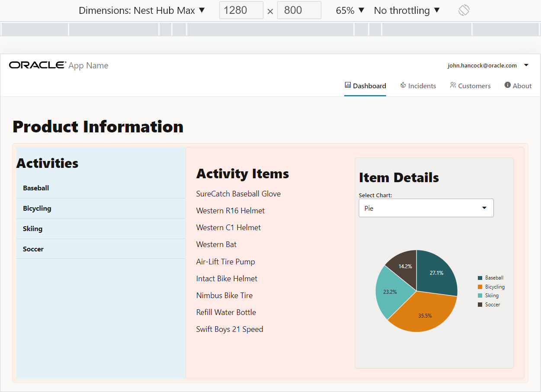This screenshot has width=541, height=392.
Task: Toggle device rotation icon in toolbar
Action: [x=464, y=10]
